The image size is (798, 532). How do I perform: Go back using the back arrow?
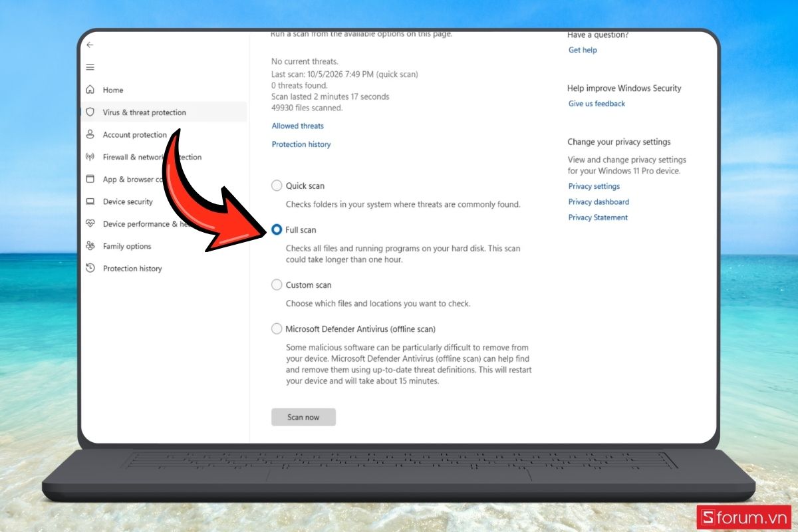click(90, 45)
